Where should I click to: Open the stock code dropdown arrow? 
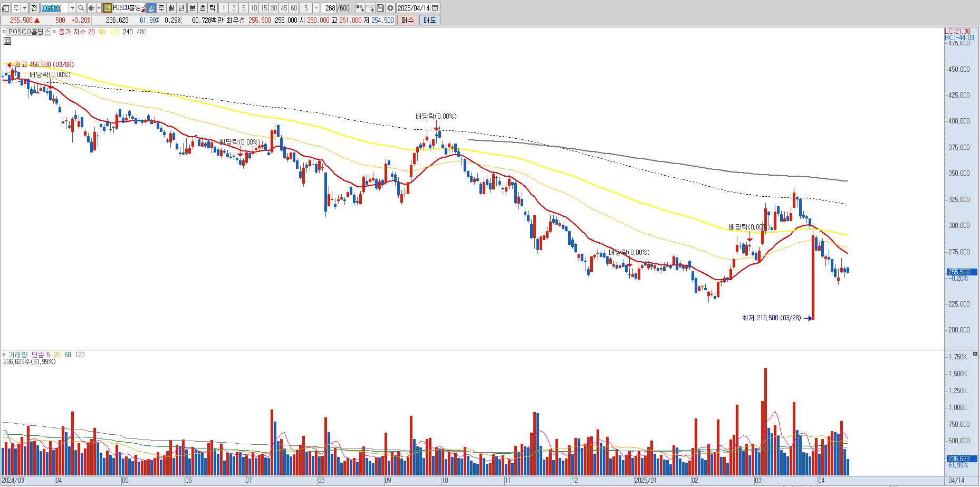pos(73,8)
